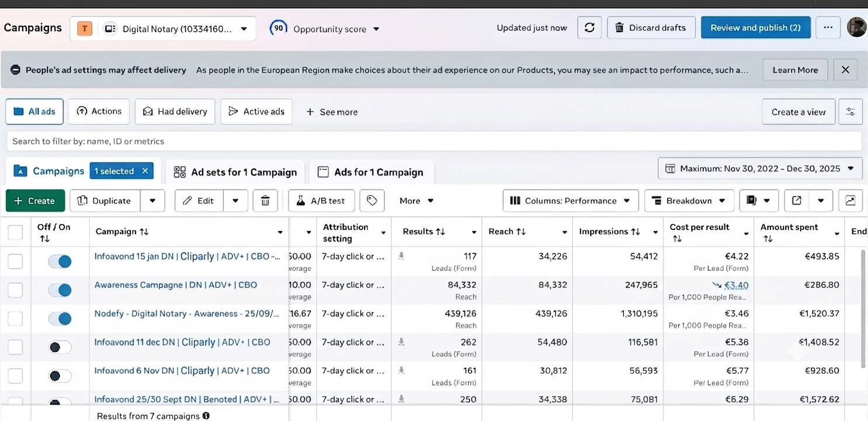This screenshot has height=421, width=868.
Task: Click the Discard drafts button
Action: click(x=651, y=27)
